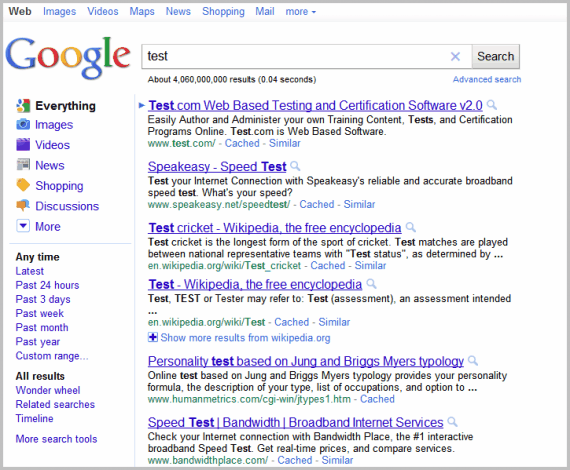The height and width of the screenshot is (470, 570).
Task: Open the Advanced search link
Action: pyautogui.click(x=487, y=79)
